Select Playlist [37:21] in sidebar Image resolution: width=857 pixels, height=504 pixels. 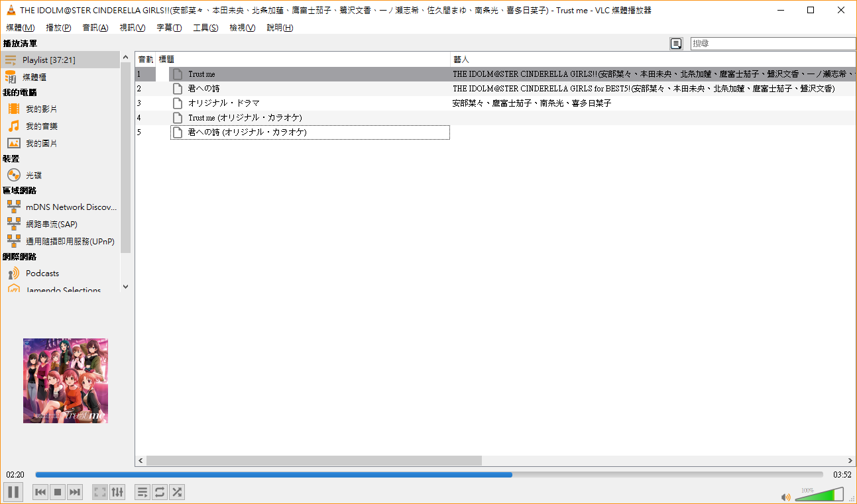click(60, 60)
